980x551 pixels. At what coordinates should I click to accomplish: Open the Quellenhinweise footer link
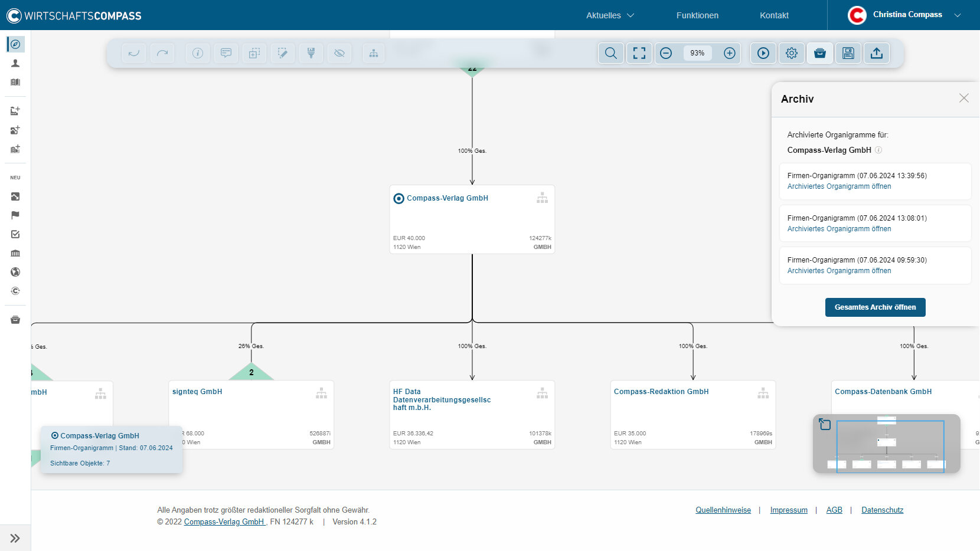(723, 510)
